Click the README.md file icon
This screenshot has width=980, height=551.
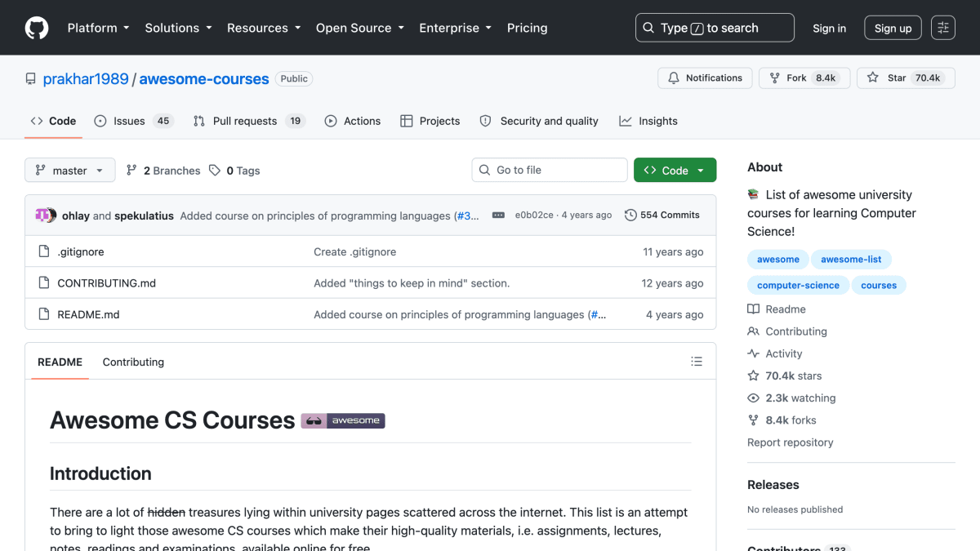[44, 314]
